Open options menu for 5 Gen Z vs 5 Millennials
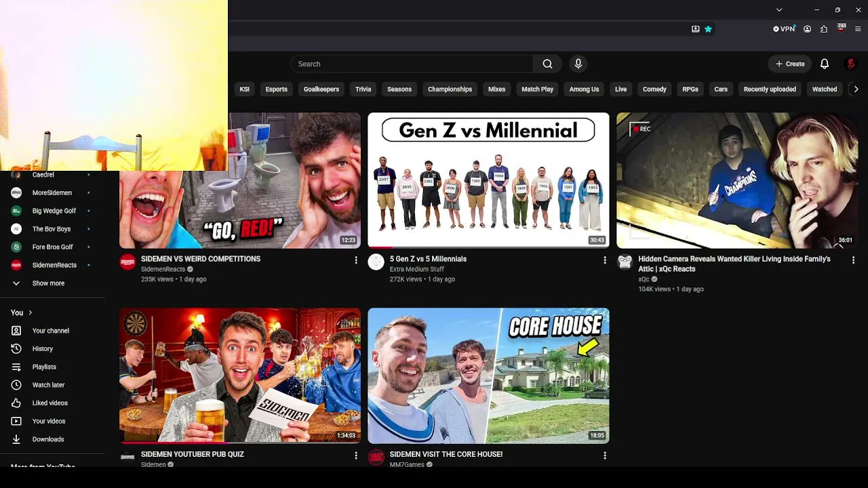Viewport: 868px width, 488px height. 605,260
